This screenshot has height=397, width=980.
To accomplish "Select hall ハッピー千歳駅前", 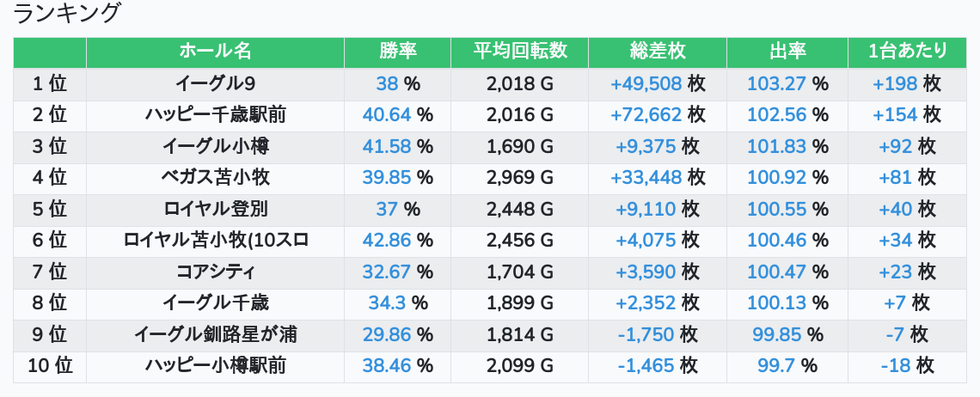I will [x=215, y=115].
